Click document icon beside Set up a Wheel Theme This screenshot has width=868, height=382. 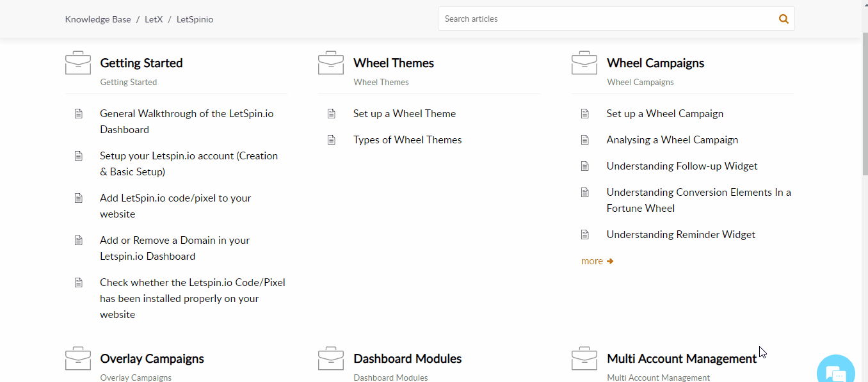point(332,114)
